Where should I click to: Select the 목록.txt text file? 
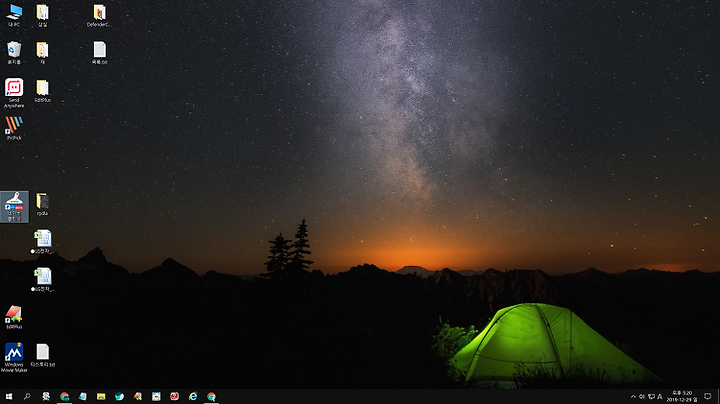click(x=100, y=53)
